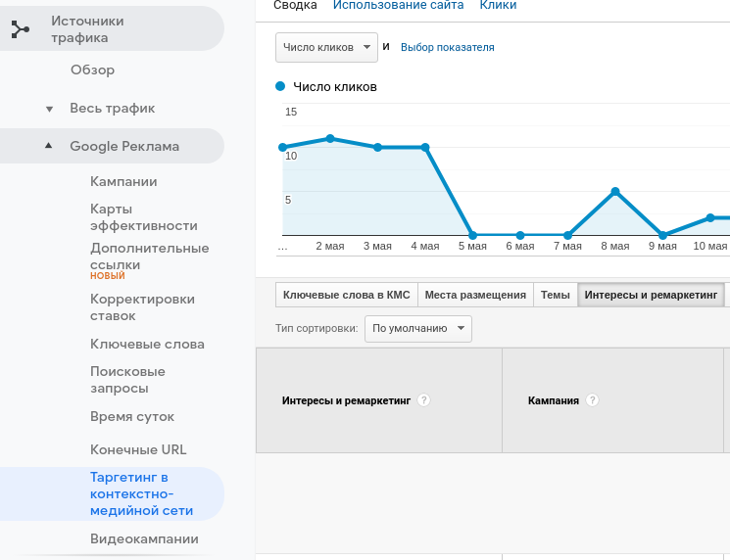730x560 pixels.
Task: Click help icon beside Кампания column header
Action: click(x=592, y=400)
